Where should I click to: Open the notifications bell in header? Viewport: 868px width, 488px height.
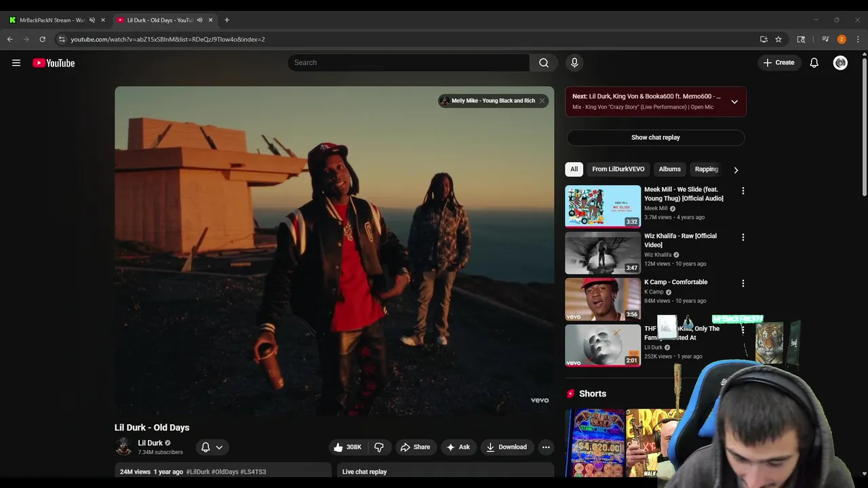coord(814,62)
